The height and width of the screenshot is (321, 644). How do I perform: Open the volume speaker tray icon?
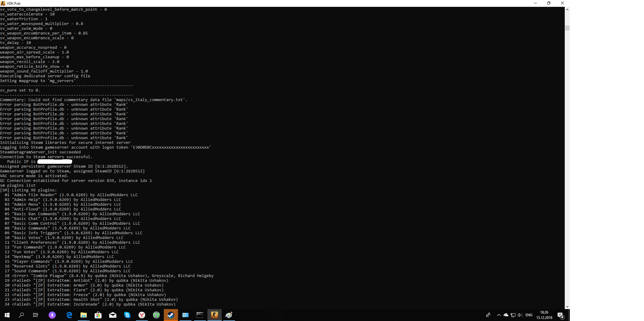520,315
